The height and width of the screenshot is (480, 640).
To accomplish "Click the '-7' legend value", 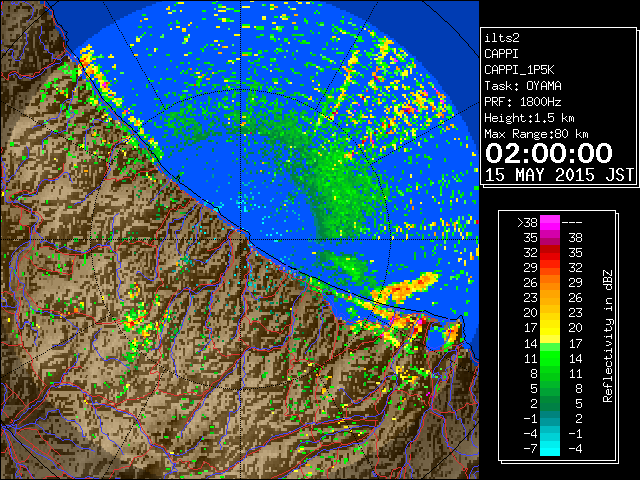I will (x=530, y=449).
